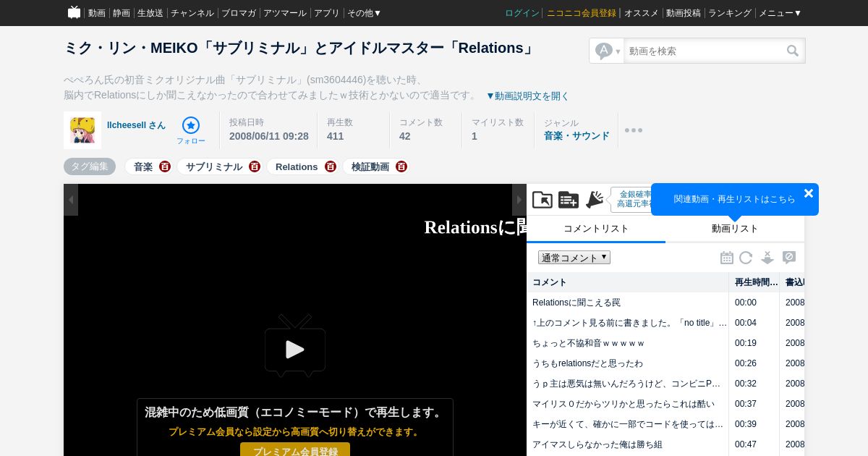Image resolution: width=868 pixels, height=456 pixels.
Task: Open the 静画 menu item
Action: pyautogui.click(x=122, y=13)
